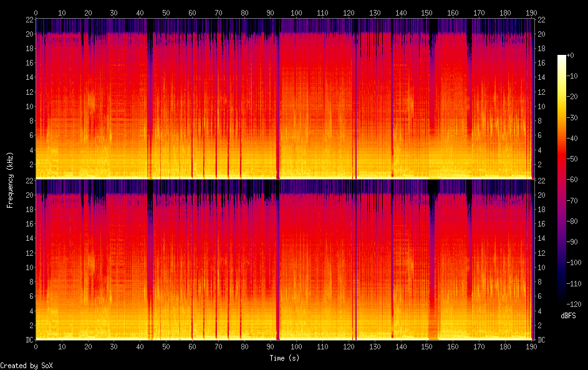Click the dark gap near 93 s in the top channel
The height and width of the screenshot is (370, 588).
277,100
